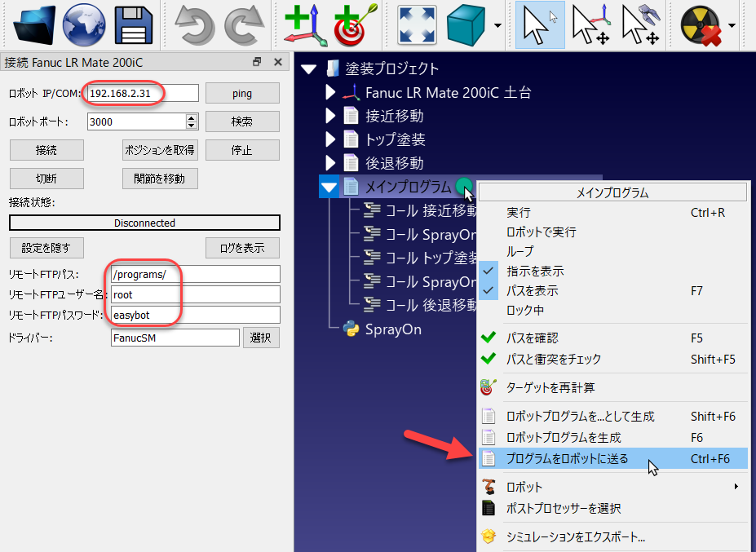Click the FTP user name field root
The image size is (756, 552).
(x=195, y=294)
